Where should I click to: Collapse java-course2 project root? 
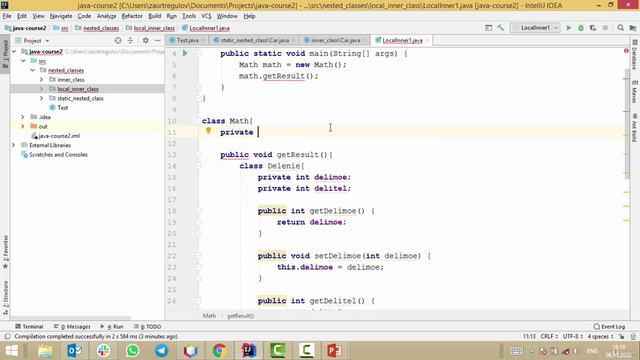[x=14, y=51]
